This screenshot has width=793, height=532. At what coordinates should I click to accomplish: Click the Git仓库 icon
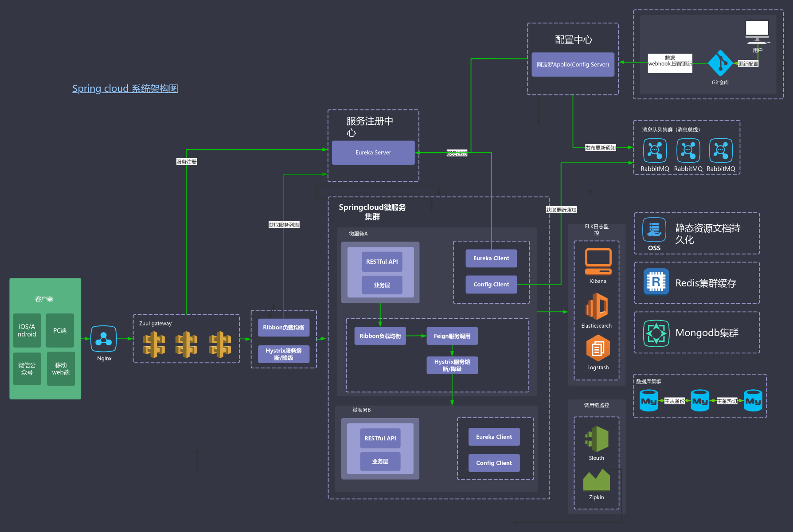click(x=720, y=63)
